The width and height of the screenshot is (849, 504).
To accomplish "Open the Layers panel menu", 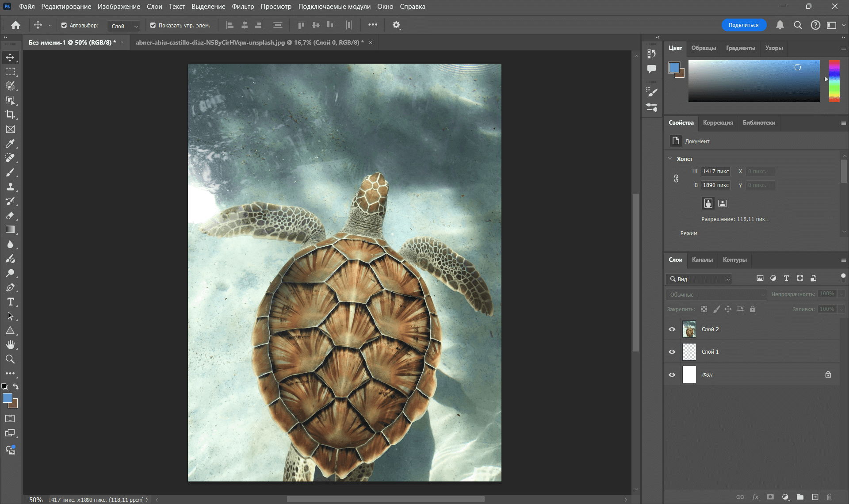I will 843,260.
